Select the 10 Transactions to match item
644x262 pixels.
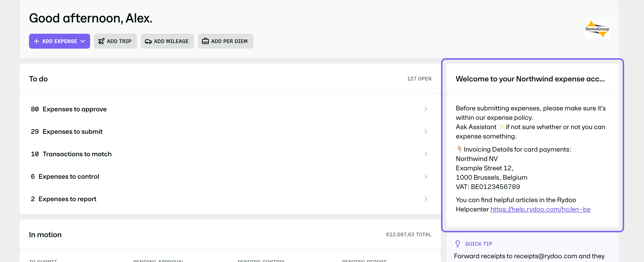[x=230, y=154]
